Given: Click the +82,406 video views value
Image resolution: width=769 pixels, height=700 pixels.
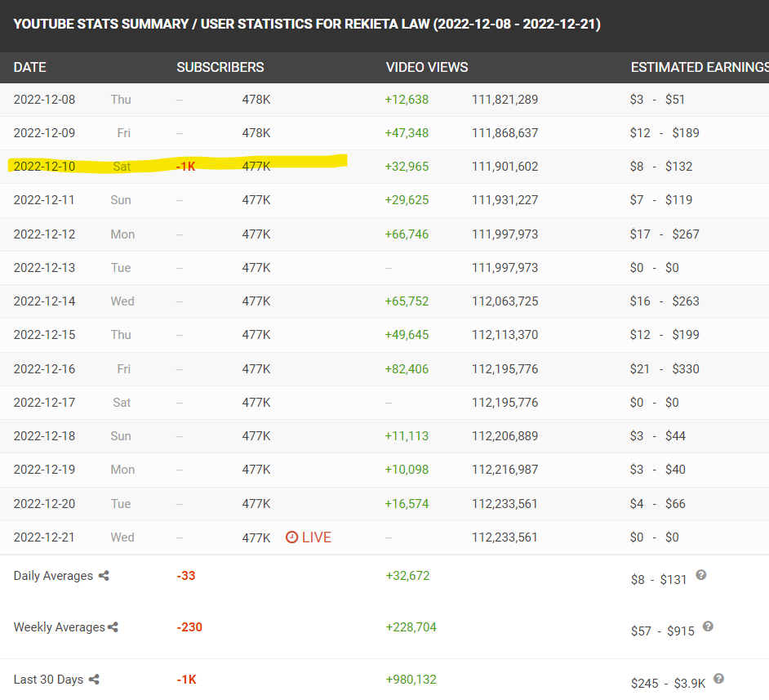Looking at the screenshot, I should [407, 369].
